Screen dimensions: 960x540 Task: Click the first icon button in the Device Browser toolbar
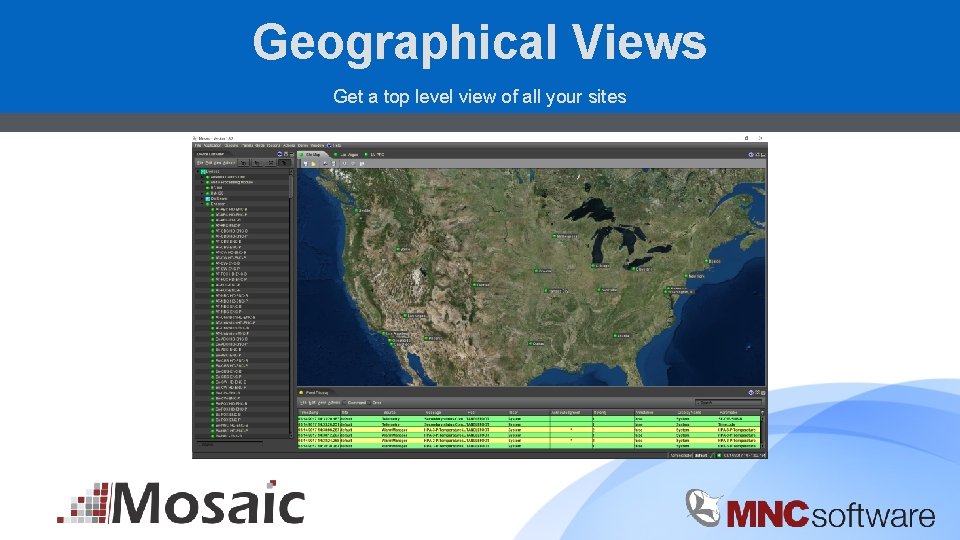244,163
